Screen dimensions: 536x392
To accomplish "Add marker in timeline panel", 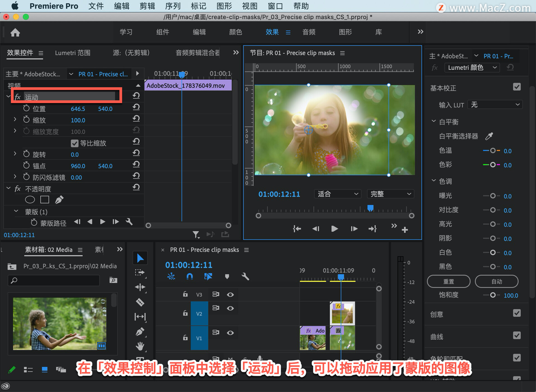I will pos(227,276).
